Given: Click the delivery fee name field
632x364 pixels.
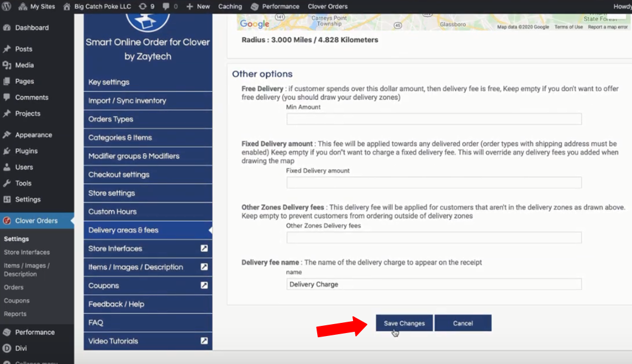Looking at the screenshot, I should coord(434,284).
